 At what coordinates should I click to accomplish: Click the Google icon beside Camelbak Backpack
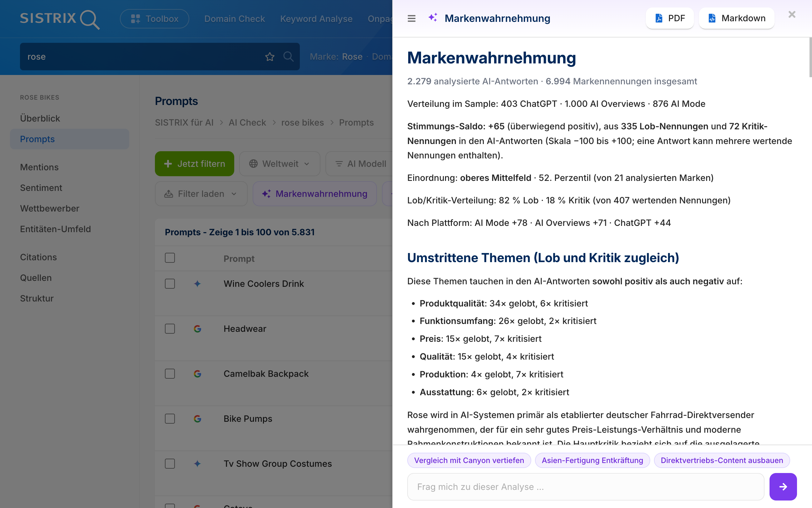197,374
